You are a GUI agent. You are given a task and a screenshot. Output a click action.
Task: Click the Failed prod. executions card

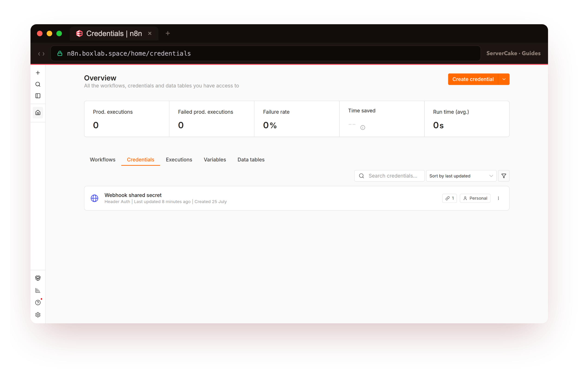(212, 119)
